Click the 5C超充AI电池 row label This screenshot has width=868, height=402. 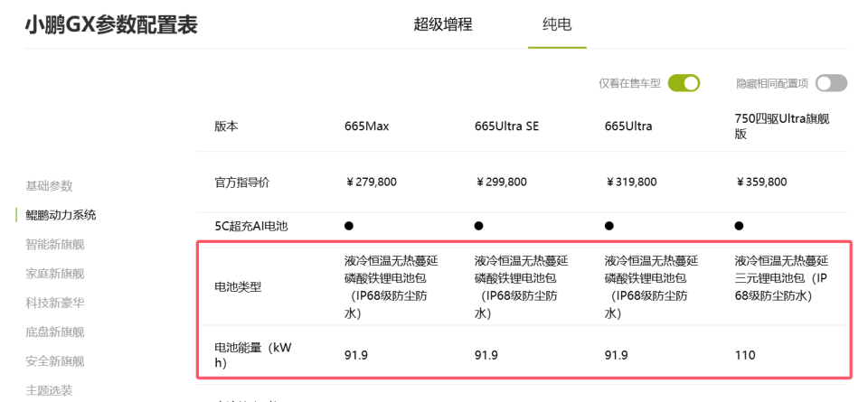coord(251,226)
